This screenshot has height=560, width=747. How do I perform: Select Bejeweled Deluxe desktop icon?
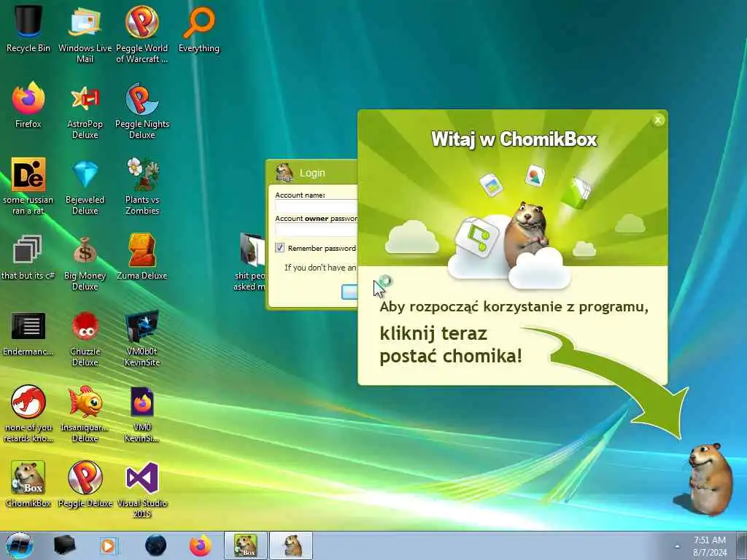point(85,186)
